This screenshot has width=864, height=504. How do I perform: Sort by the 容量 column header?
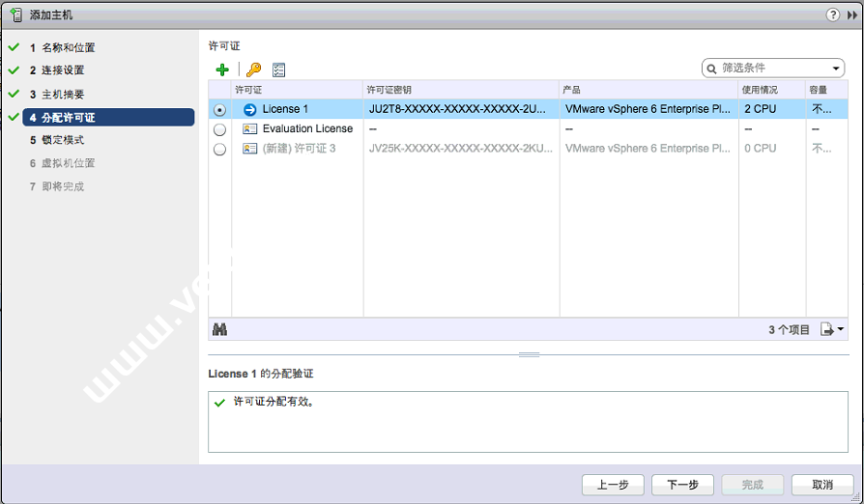point(827,90)
